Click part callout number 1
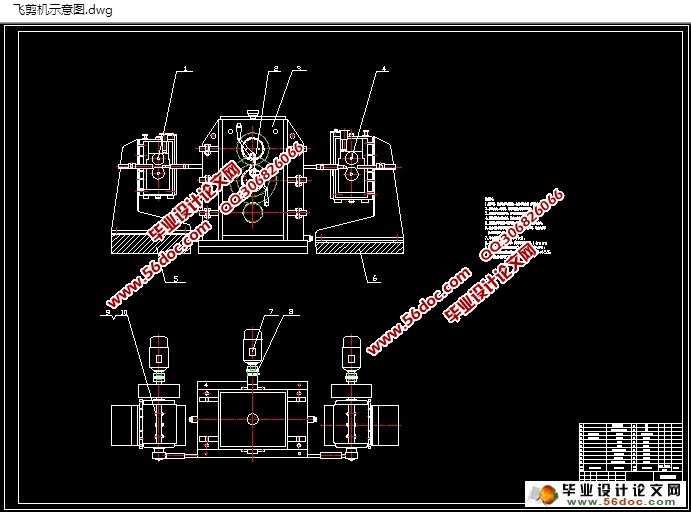This screenshot has width=691, height=512. click(x=184, y=69)
